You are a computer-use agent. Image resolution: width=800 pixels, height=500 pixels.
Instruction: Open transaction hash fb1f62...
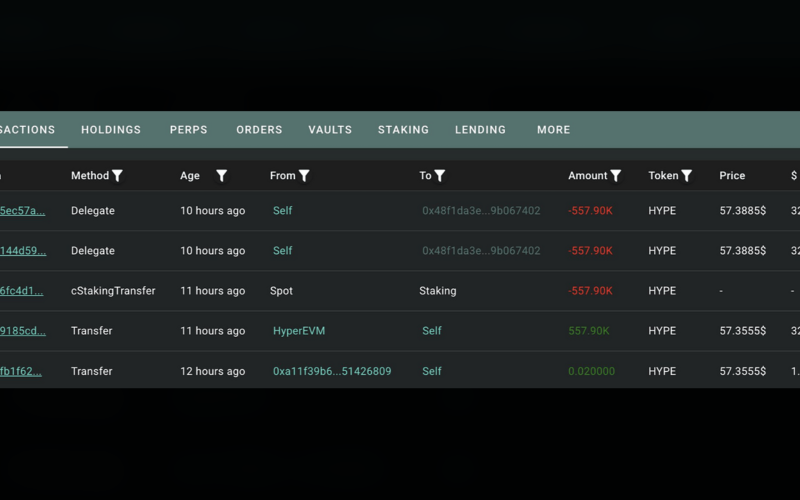[21, 371]
